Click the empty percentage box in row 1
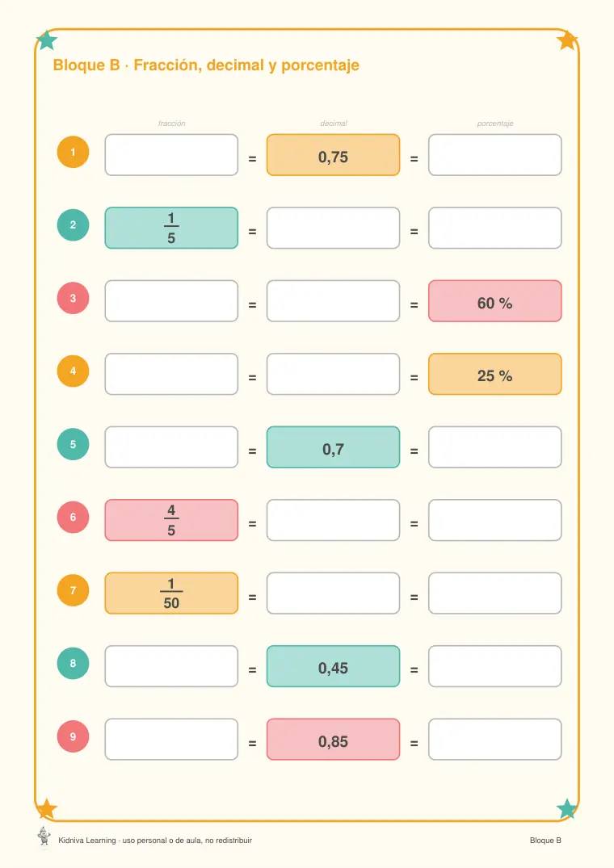Screen dimensions: 614x868 click(x=495, y=155)
